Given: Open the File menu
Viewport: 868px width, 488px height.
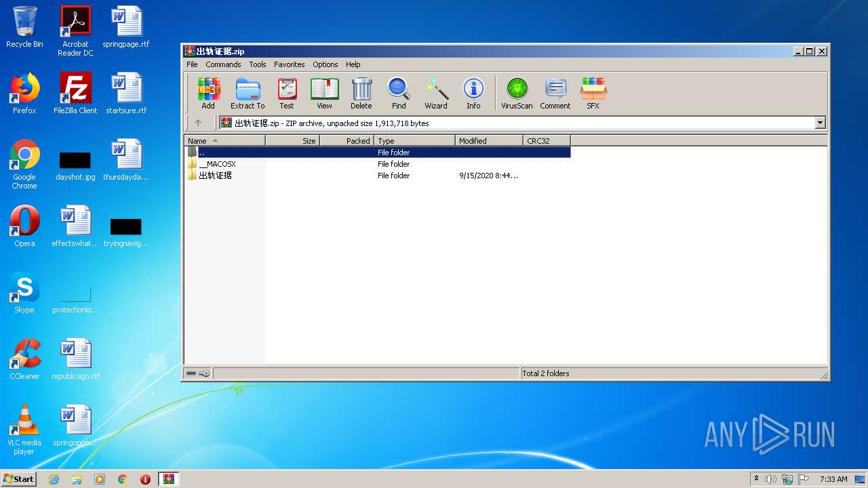Looking at the screenshot, I should (192, 64).
